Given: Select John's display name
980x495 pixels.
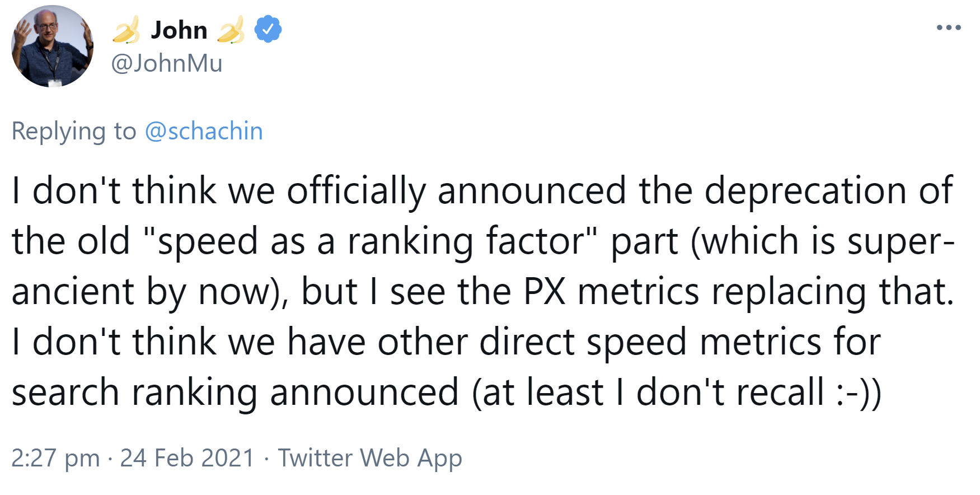Looking at the screenshot, I should 179,29.
